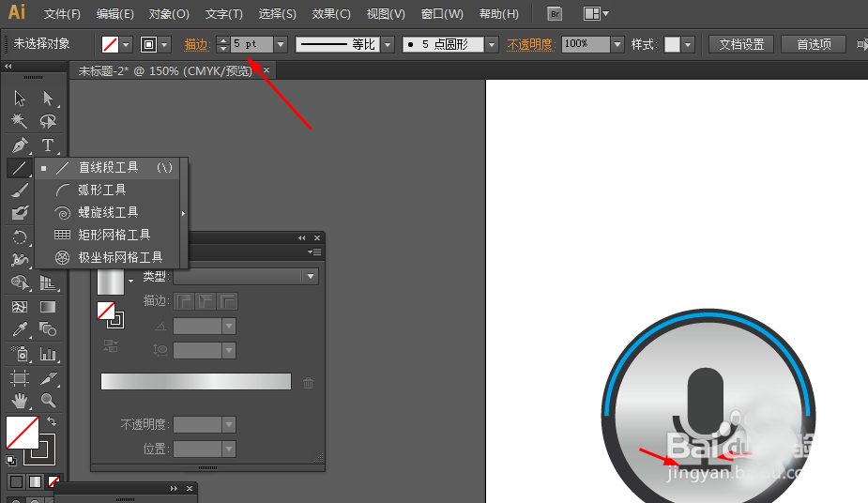Expand stroke weight dropdown arrow
Screen dimensions: 868x503
(281, 44)
